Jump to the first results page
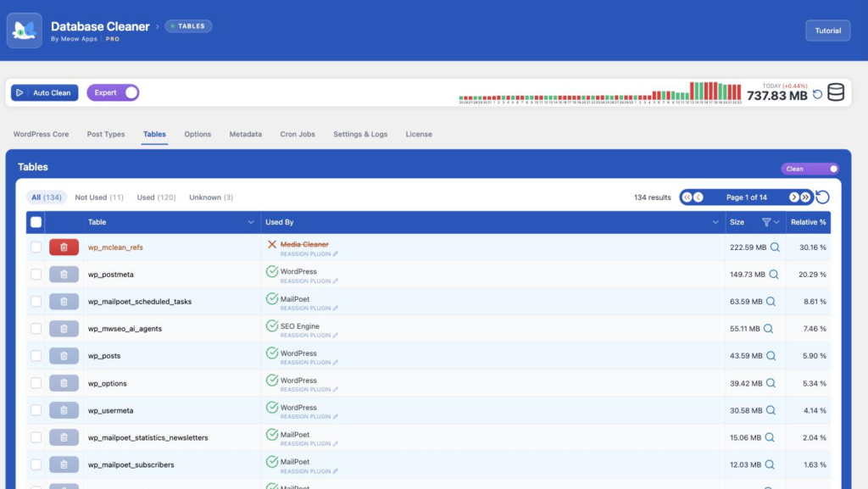This screenshot has width=868, height=489. point(687,197)
